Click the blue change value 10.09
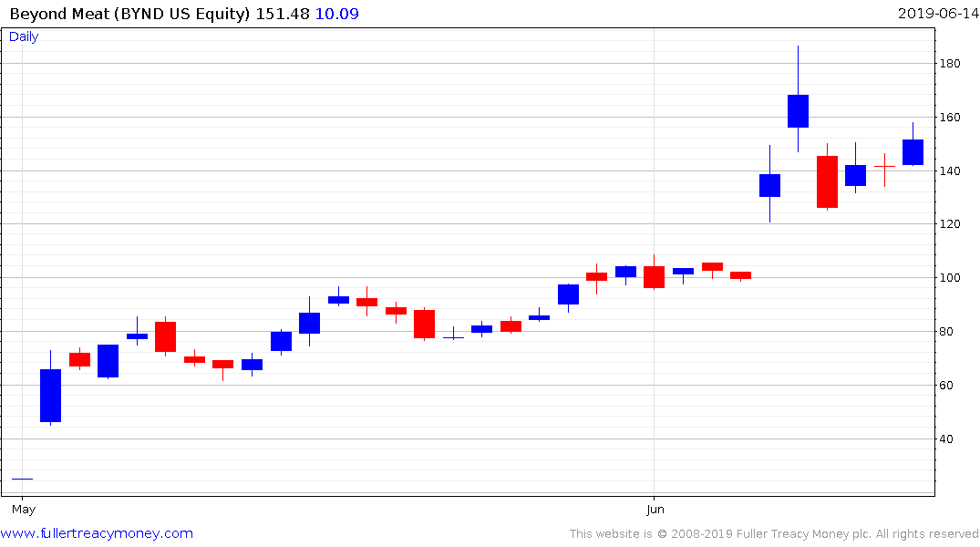 (337, 14)
